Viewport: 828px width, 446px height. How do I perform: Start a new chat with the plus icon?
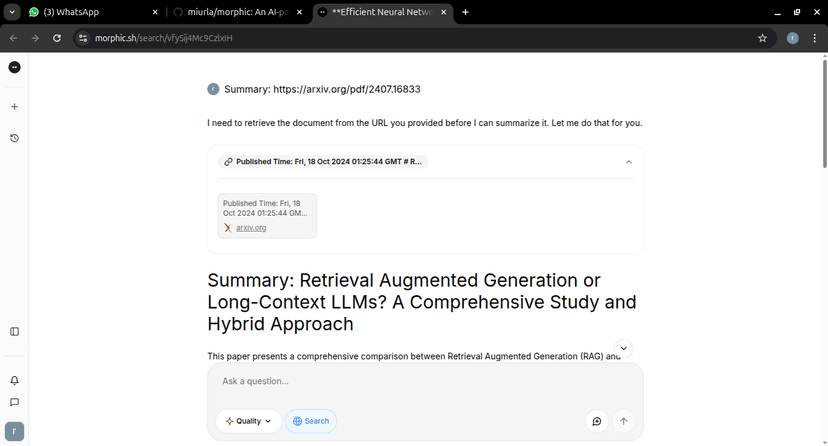click(14, 106)
